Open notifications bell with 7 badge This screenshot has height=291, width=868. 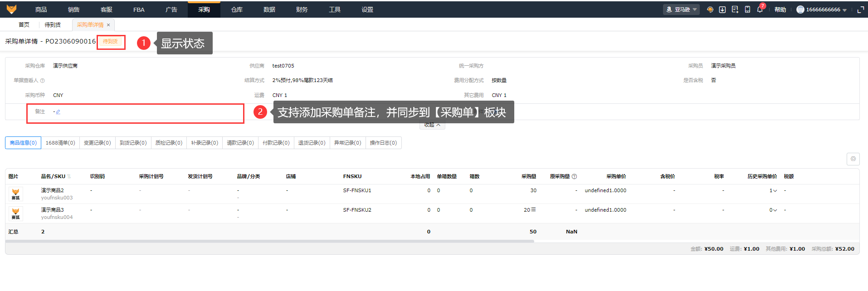point(760,10)
